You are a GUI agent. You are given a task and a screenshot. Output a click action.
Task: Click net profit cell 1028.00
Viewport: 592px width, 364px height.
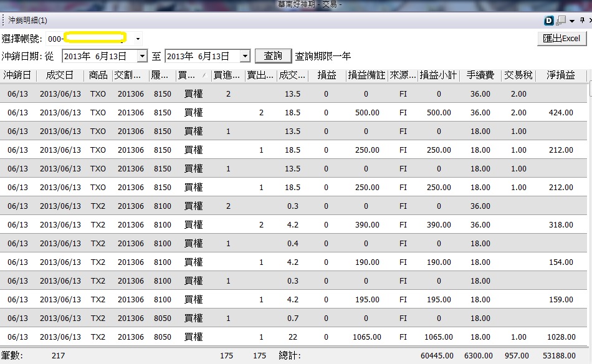561,337
